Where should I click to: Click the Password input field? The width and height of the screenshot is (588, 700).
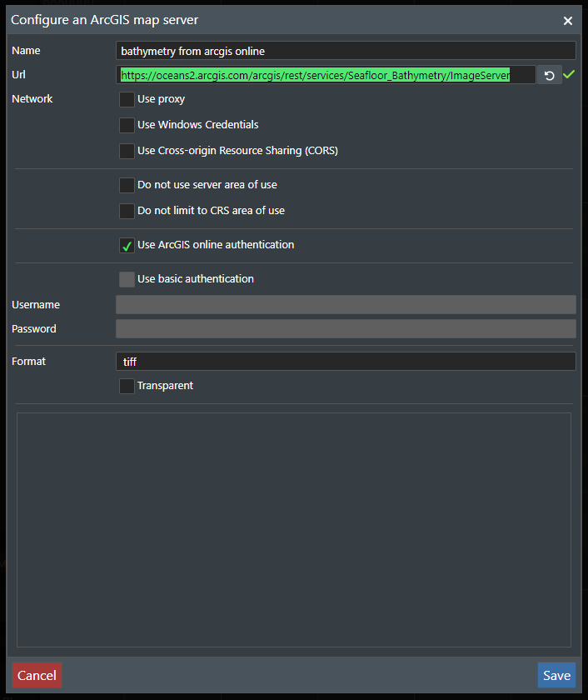point(346,328)
